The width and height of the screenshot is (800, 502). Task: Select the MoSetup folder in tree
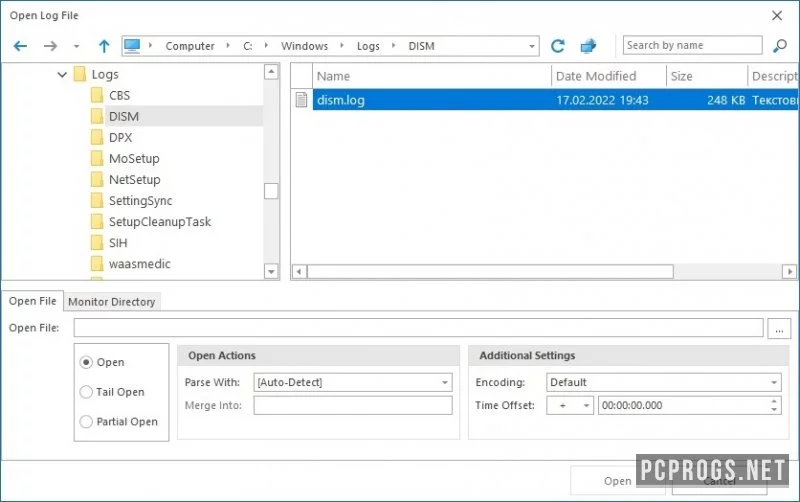(134, 158)
